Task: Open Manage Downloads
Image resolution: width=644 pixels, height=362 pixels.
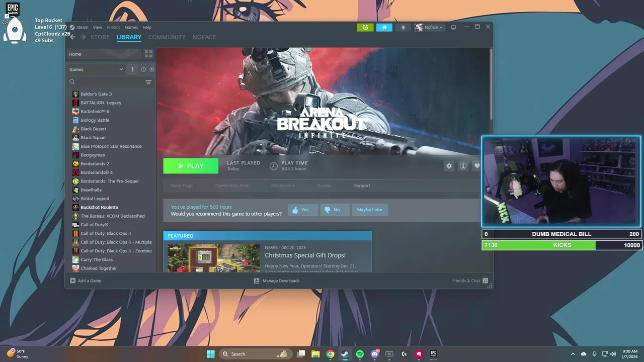Action: click(277, 281)
